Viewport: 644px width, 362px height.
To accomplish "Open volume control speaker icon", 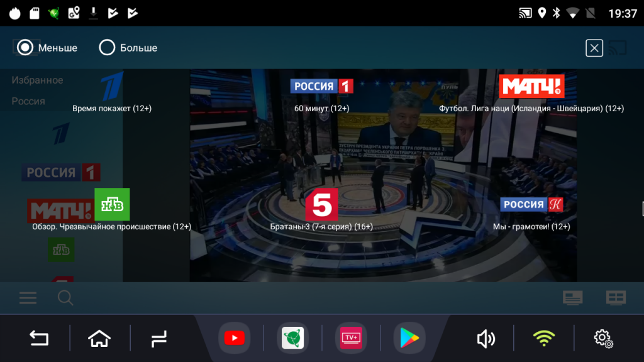I will (485, 339).
